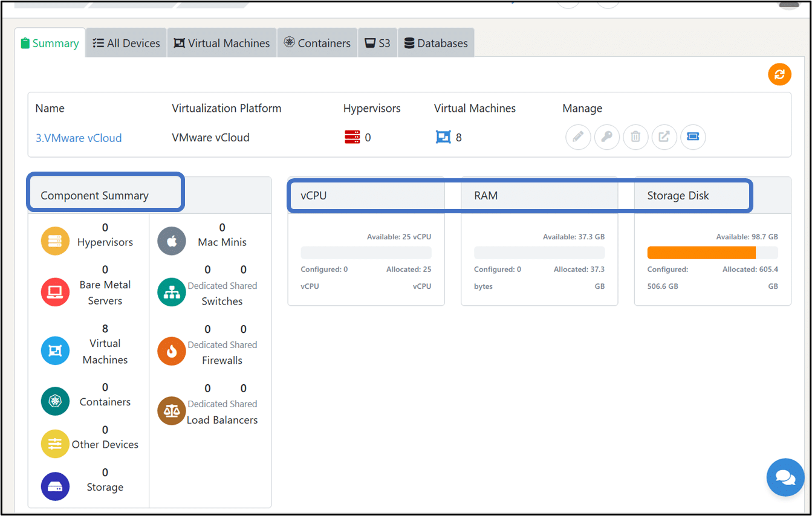Image resolution: width=812 pixels, height=516 pixels.
Task: Open the All Devices tab
Action: tap(126, 43)
